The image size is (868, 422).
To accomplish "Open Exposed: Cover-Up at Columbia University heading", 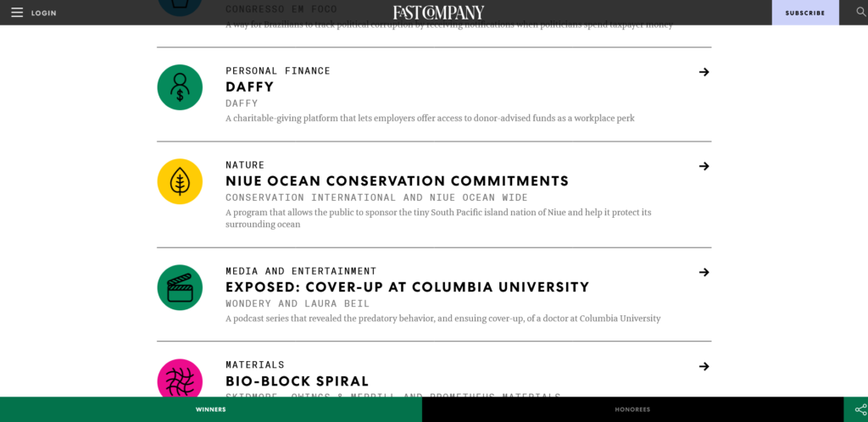I will click(x=407, y=286).
